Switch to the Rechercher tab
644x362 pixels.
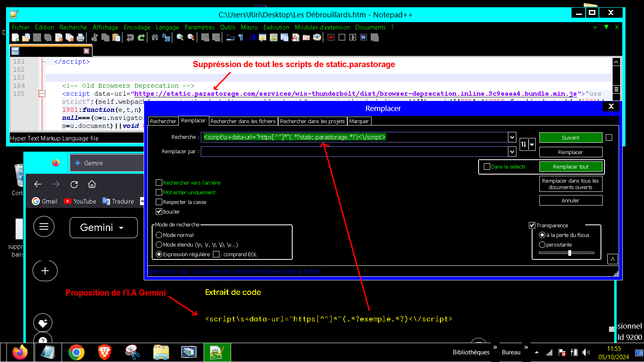click(x=163, y=121)
